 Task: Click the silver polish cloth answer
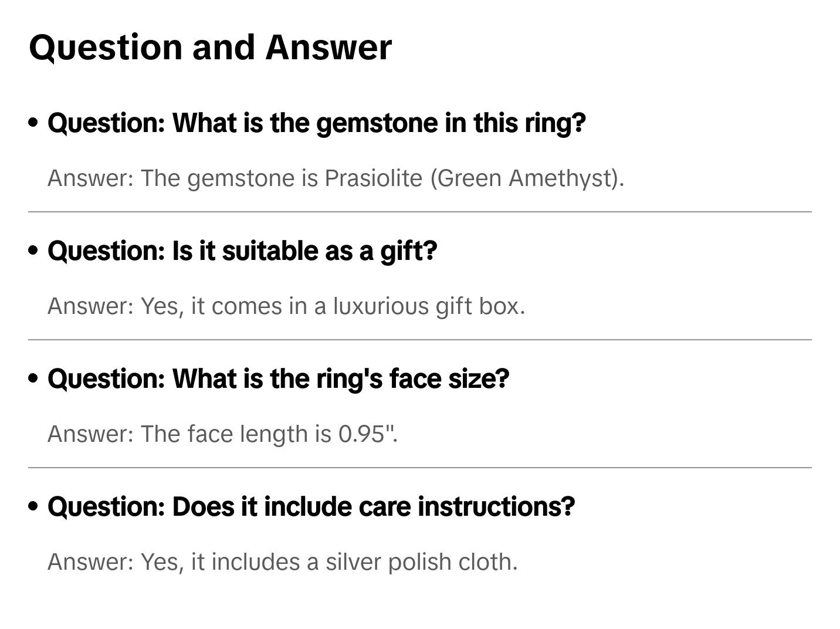282,562
